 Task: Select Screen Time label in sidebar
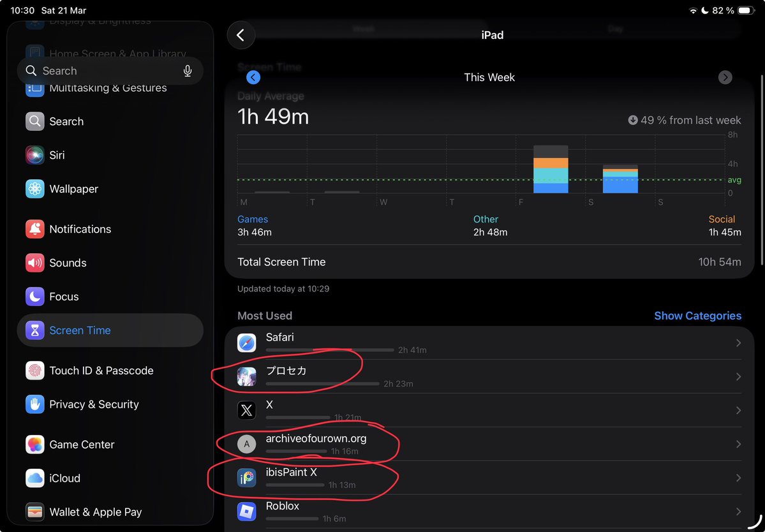[x=80, y=330]
